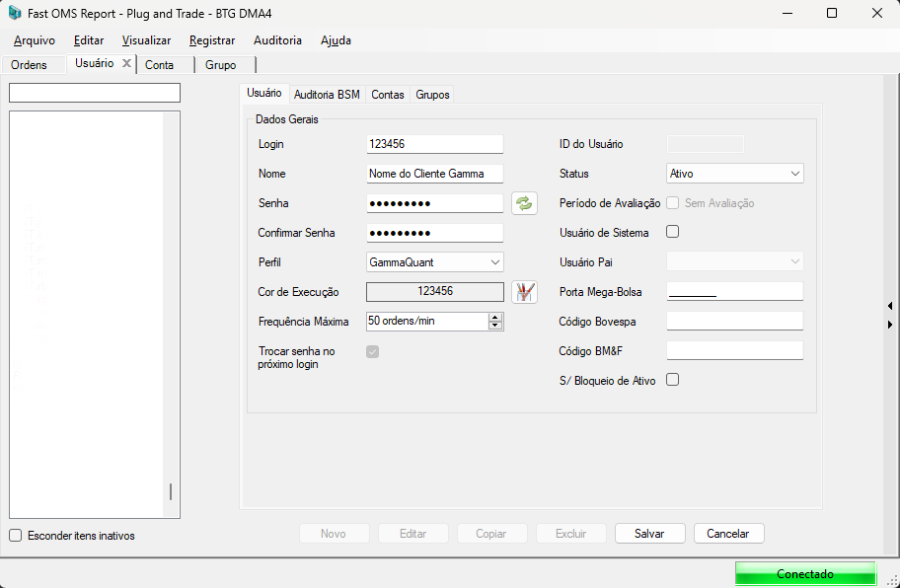The width and height of the screenshot is (900, 588).
Task: Open the execution color picker icon
Action: click(524, 292)
